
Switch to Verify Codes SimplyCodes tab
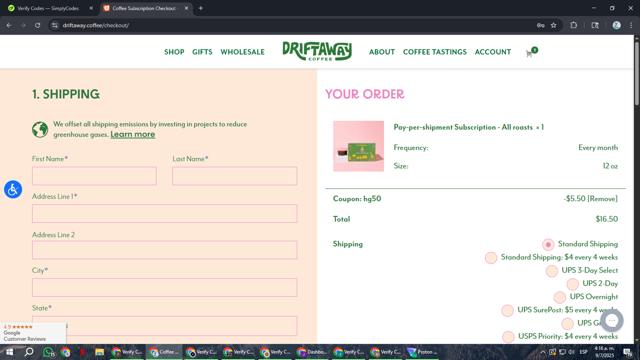pos(49,8)
